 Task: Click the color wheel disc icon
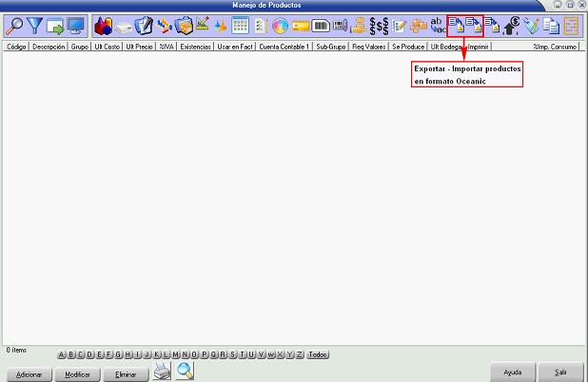(x=280, y=26)
